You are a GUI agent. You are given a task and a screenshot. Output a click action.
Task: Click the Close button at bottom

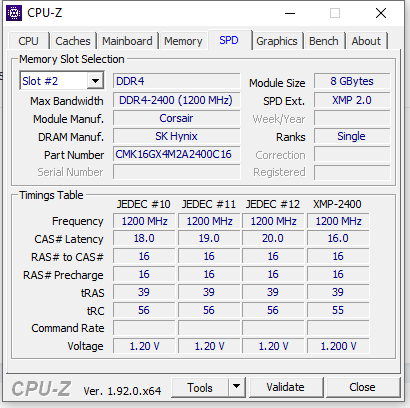click(x=363, y=387)
